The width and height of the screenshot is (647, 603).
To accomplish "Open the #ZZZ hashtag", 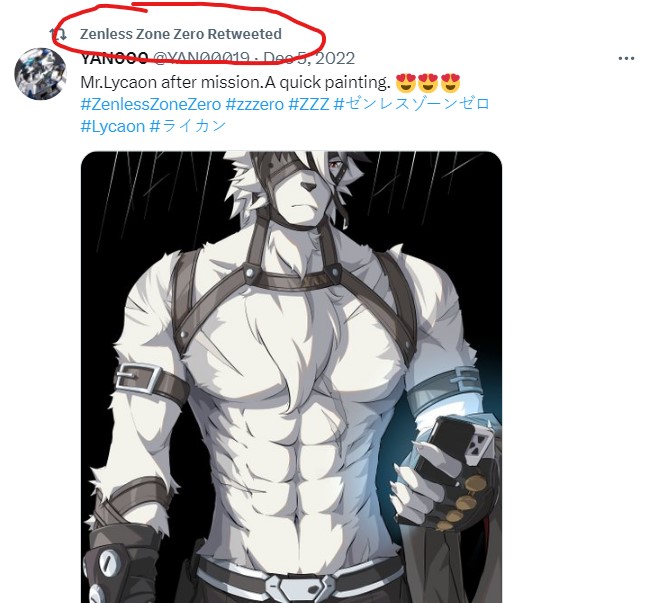I will (x=309, y=104).
